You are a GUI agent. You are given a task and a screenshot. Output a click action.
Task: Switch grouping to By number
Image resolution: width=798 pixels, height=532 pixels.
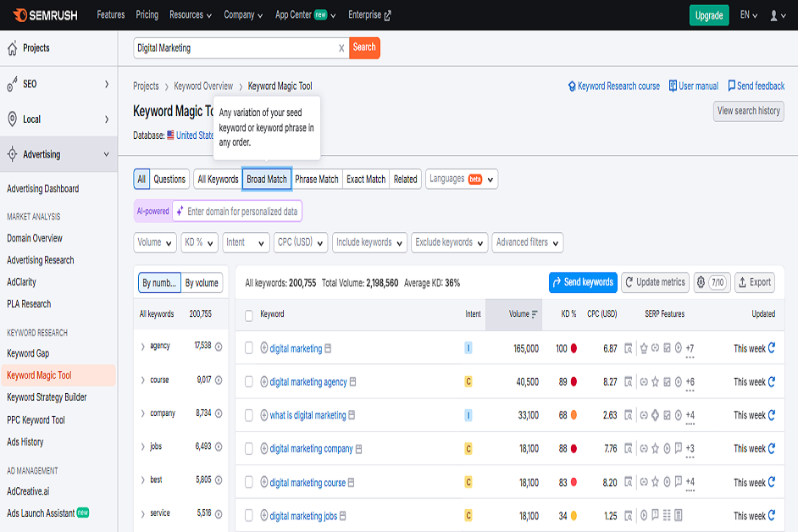click(159, 283)
